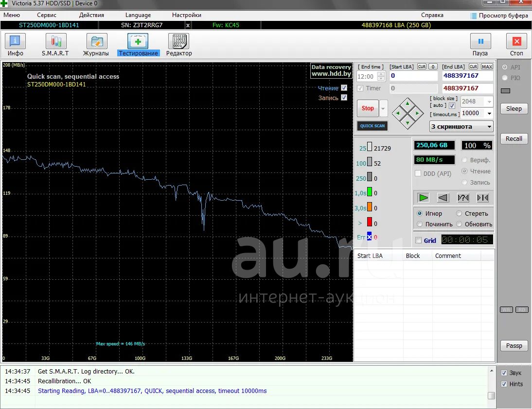
Task: Toggle the Hints checkbox
Action: (504, 384)
